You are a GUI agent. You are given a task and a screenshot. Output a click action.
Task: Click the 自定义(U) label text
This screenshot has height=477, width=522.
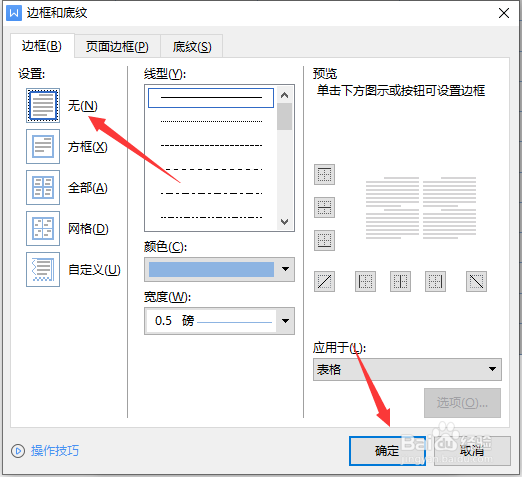point(94,270)
